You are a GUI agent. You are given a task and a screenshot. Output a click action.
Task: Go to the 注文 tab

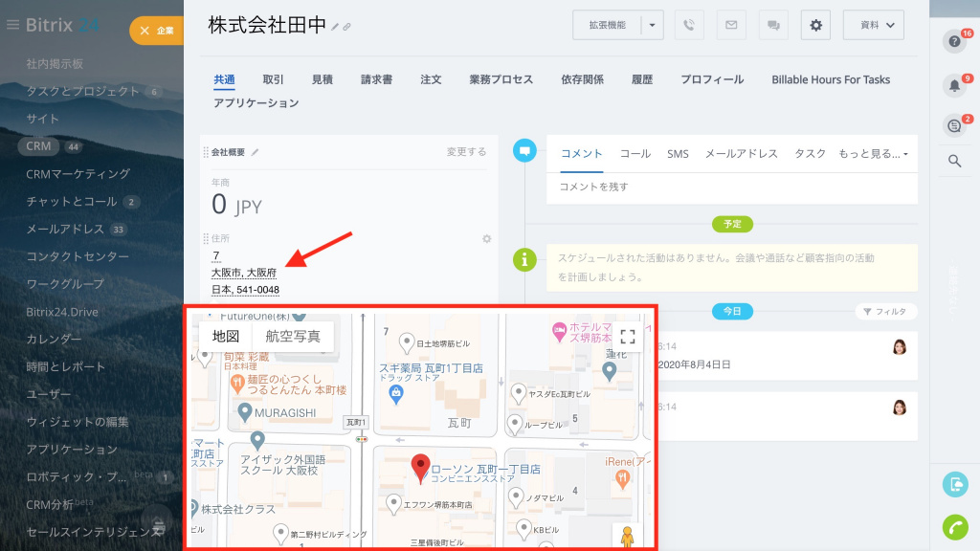431,79
